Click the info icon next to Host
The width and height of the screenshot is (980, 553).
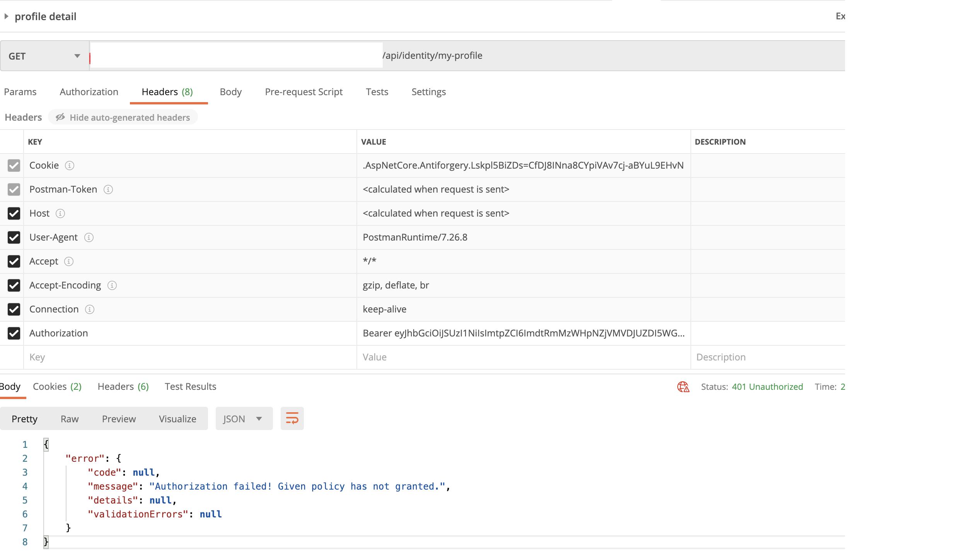[60, 213]
